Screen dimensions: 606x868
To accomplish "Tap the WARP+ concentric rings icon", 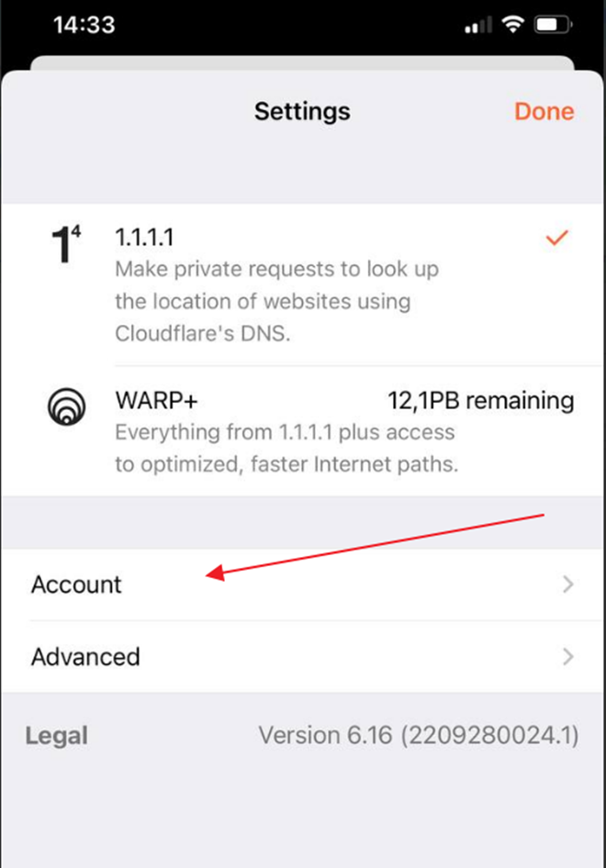I will 66,406.
